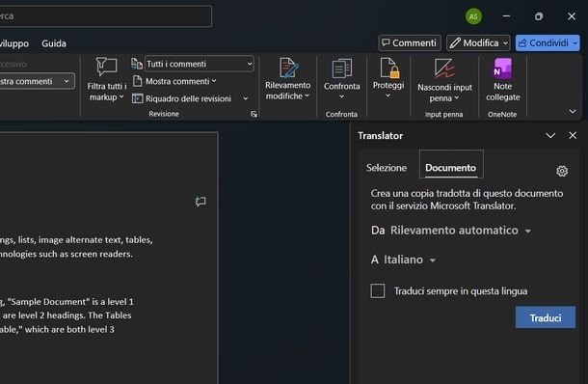Close the Translator pane
The width and height of the screenshot is (588, 384).
pos(573,135)
